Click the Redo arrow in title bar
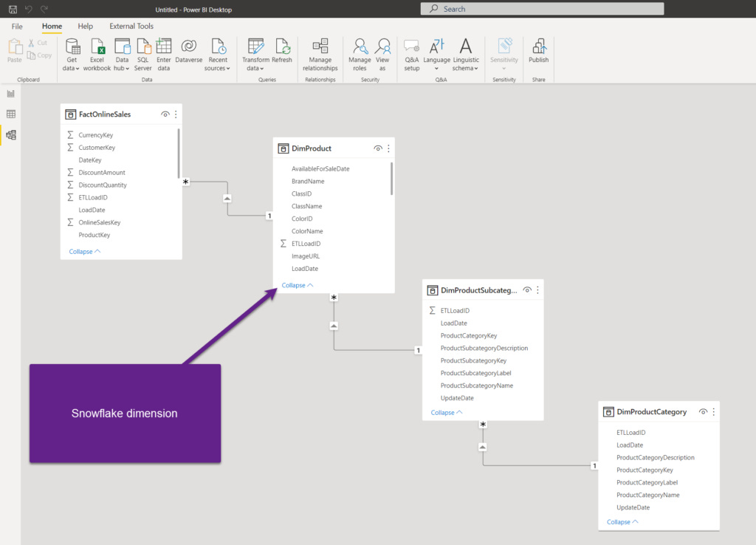The width and height of the screenshot is (756, 545). 44,9
